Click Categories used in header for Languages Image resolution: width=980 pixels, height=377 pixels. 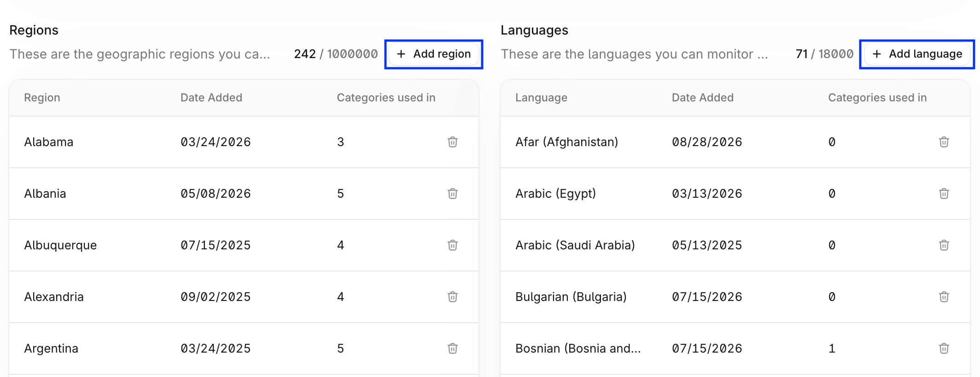[878, 98]
